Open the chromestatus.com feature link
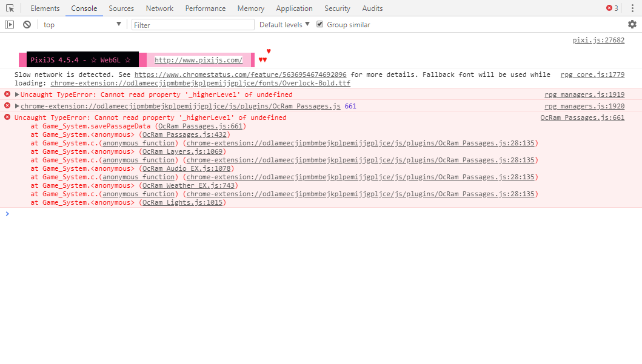Viewport: 642px width, 364px height. [x=240, y=75]
